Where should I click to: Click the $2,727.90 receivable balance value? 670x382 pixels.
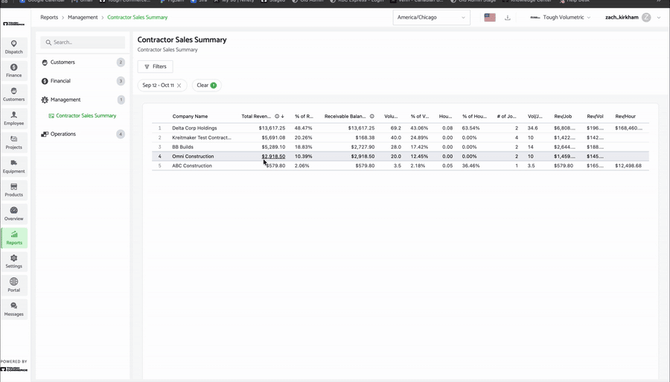(x=363, y=147)
